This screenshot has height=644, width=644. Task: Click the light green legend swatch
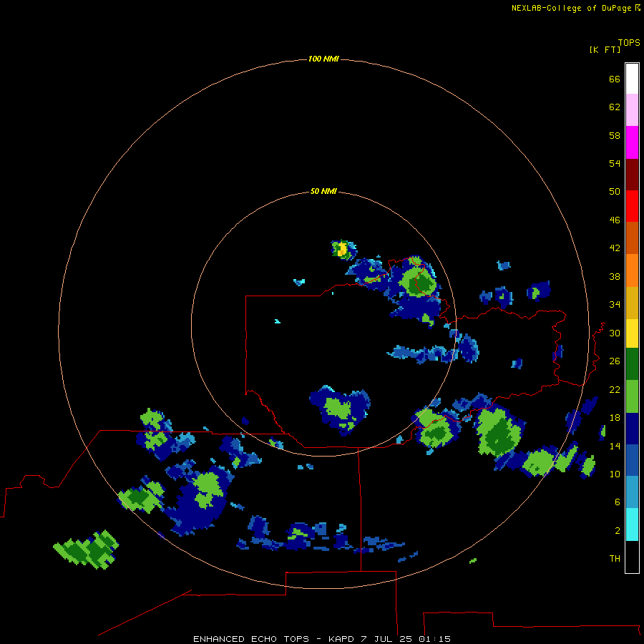[632, 396]
